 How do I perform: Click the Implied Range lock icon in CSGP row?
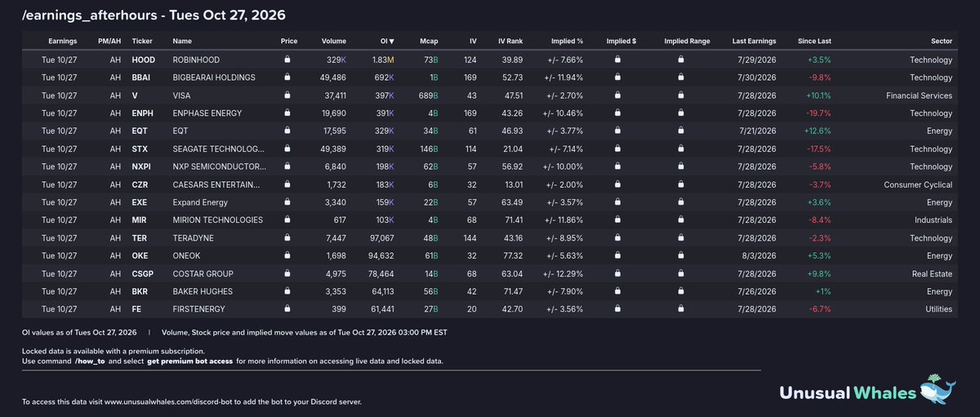point(680,273)
